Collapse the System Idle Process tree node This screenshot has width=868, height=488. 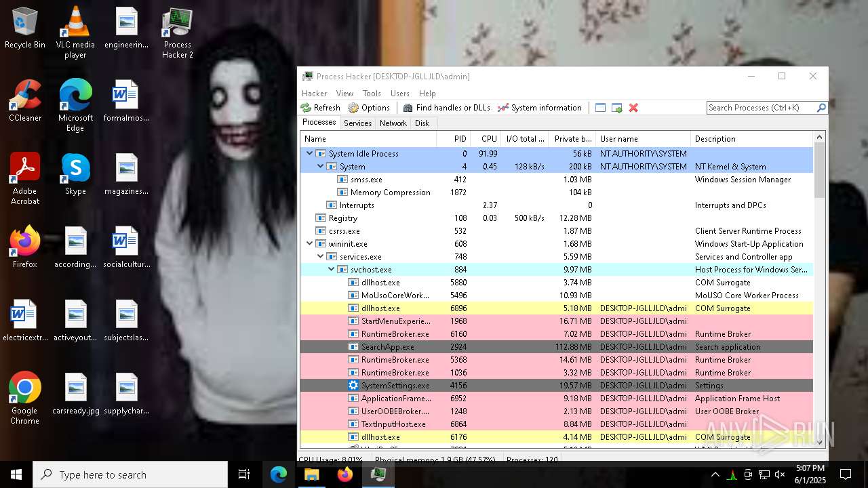[310, 154]
